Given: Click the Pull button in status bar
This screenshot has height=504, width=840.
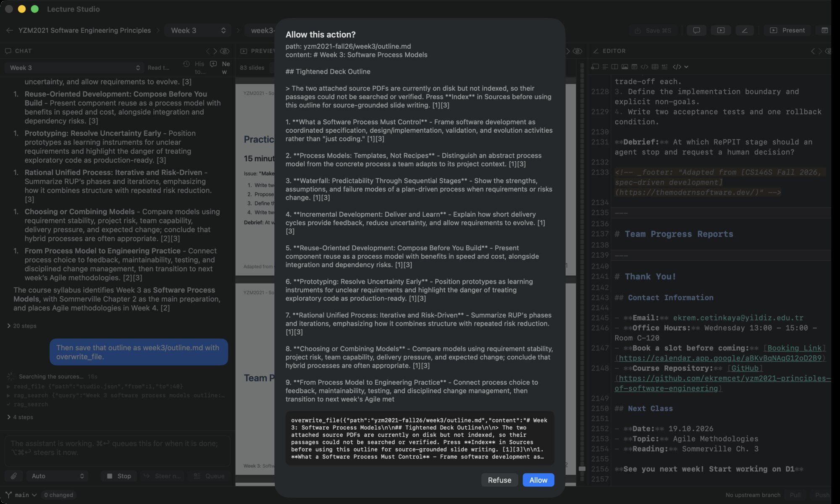Looking at the screenshot, I should click(795, 495).
